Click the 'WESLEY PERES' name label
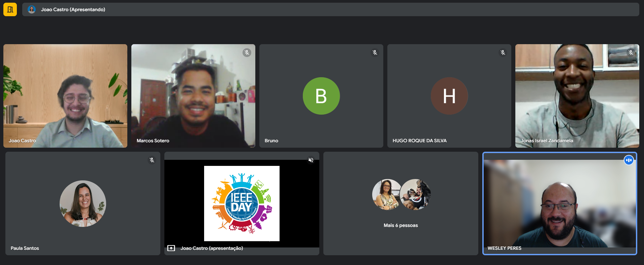This screenshot has width=644, height=265. [505, 248]
